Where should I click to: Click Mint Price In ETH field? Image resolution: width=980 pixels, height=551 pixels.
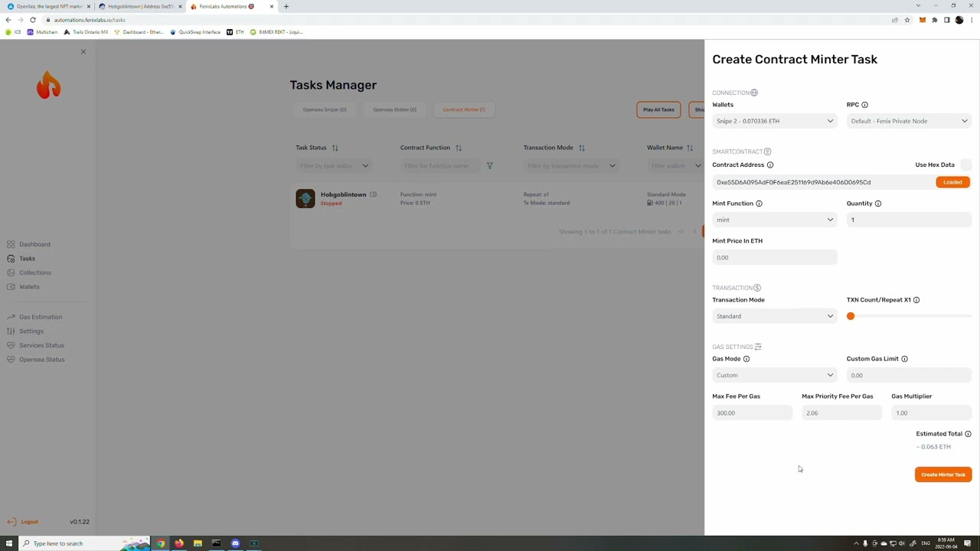pyautogui.click(x=774, y=258)
